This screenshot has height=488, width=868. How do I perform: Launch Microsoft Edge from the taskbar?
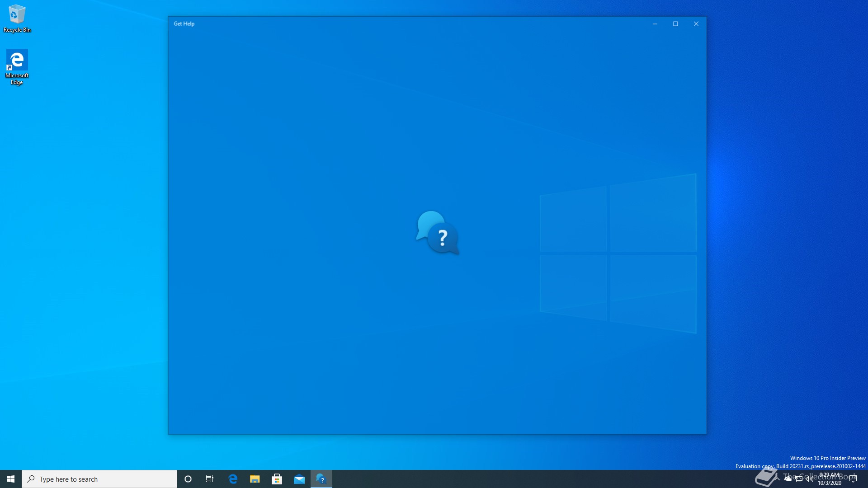click(233, 479)
